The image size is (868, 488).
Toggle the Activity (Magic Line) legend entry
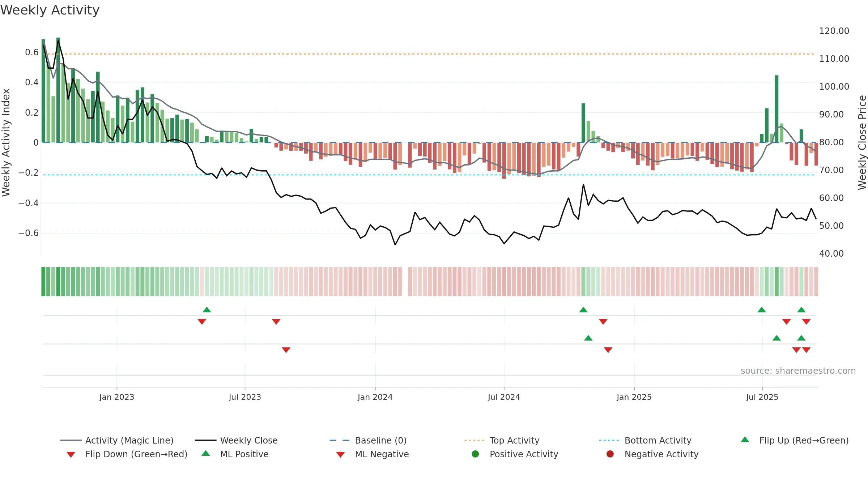117,440
